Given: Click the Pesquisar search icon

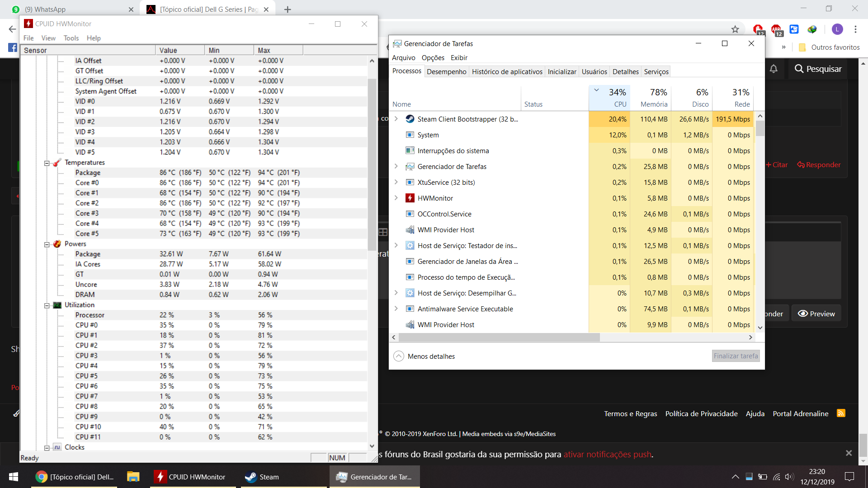Looking at the screenshot, I should pyautogui.click(x=799, y=69).
